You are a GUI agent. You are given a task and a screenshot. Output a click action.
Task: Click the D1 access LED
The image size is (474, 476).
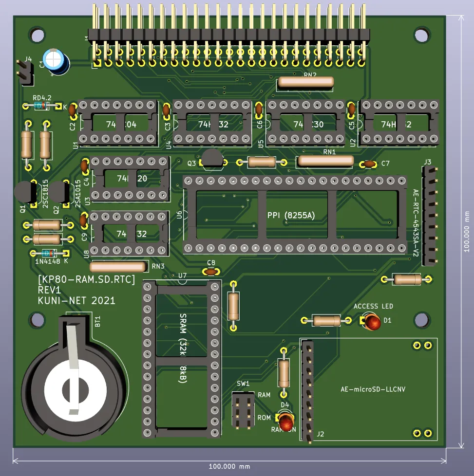(x=372, y=322)
